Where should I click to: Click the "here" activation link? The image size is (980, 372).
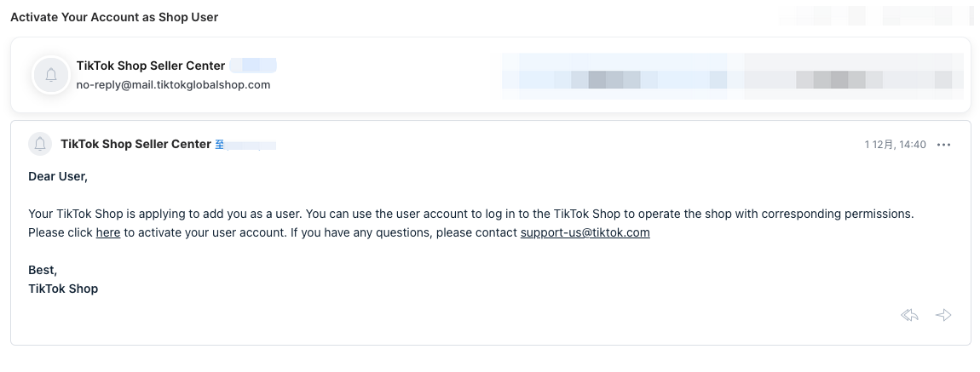(x=108, y=232)
